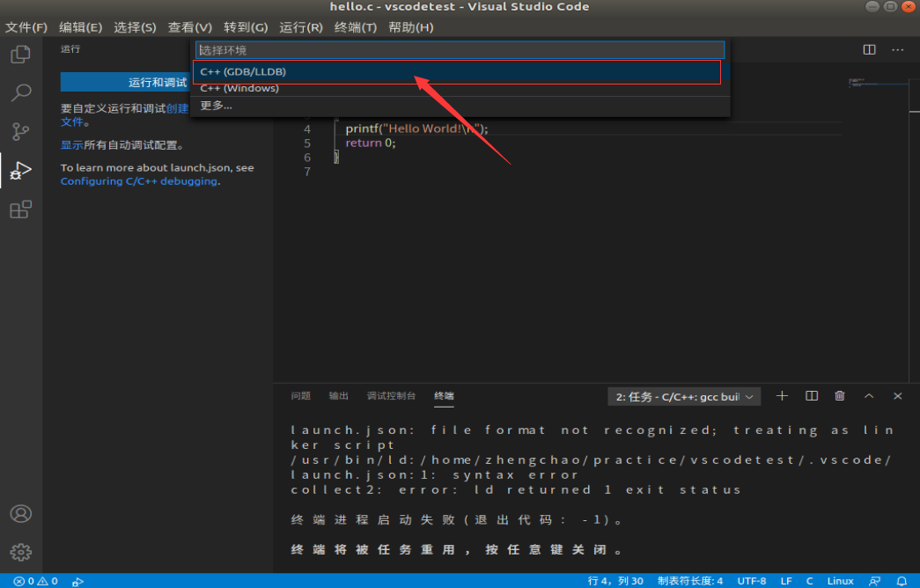
Task: Open the 选择(S) menu
Action: (135, 27)
